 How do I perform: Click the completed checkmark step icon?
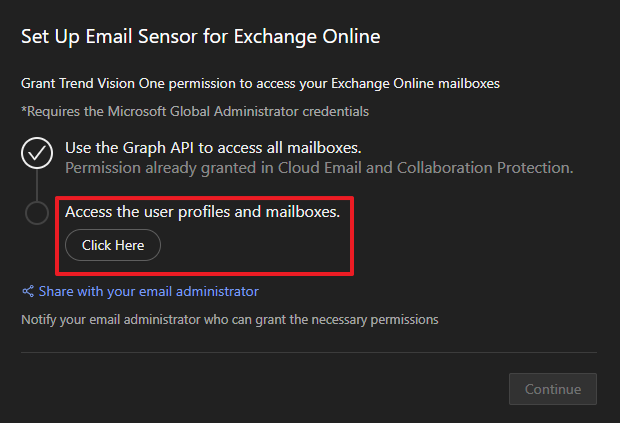click(37, 153)
